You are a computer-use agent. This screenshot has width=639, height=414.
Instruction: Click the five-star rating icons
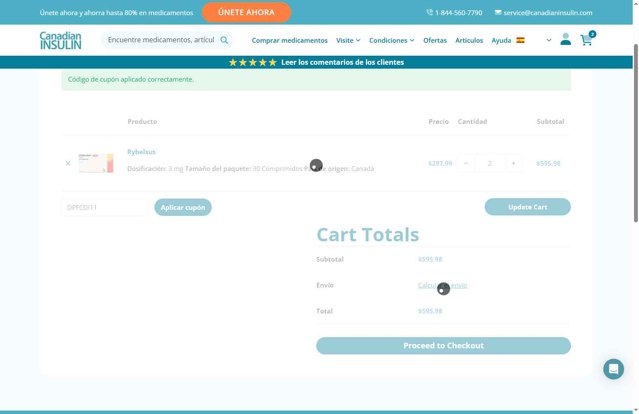(253, 62)
